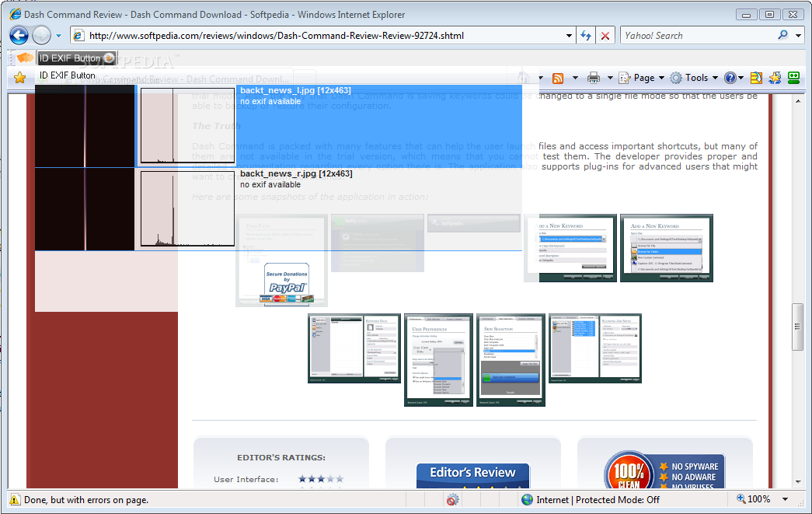
Task: Click the page icon in the address bar
Action: (x=78, y=36)
